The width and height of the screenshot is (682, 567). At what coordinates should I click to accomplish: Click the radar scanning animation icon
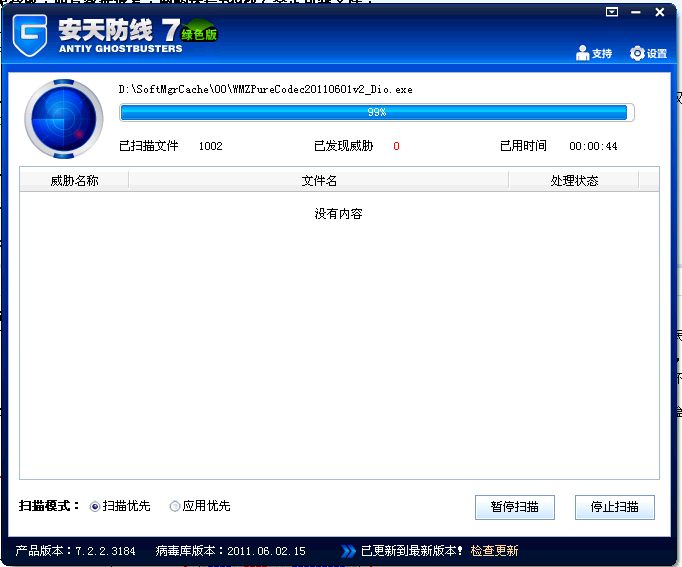tap(64, 118)
